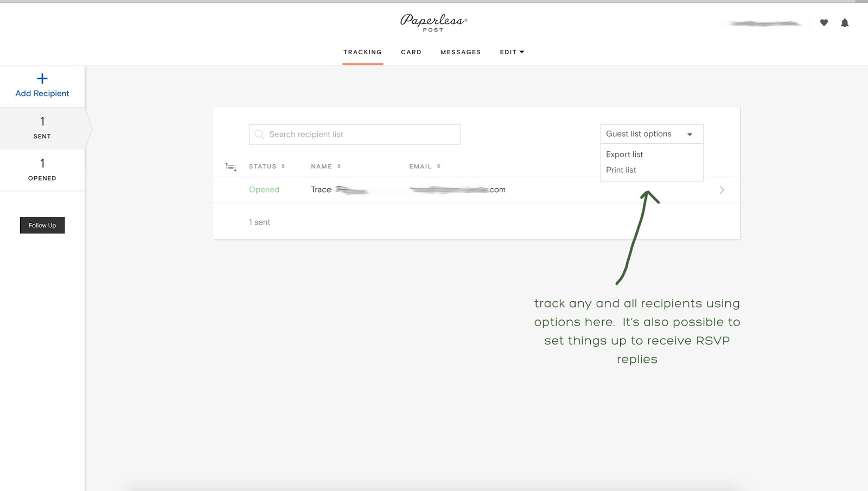Click the sort order list icon
The height and width of the screenshot is (491, 868).
point(231,167)
